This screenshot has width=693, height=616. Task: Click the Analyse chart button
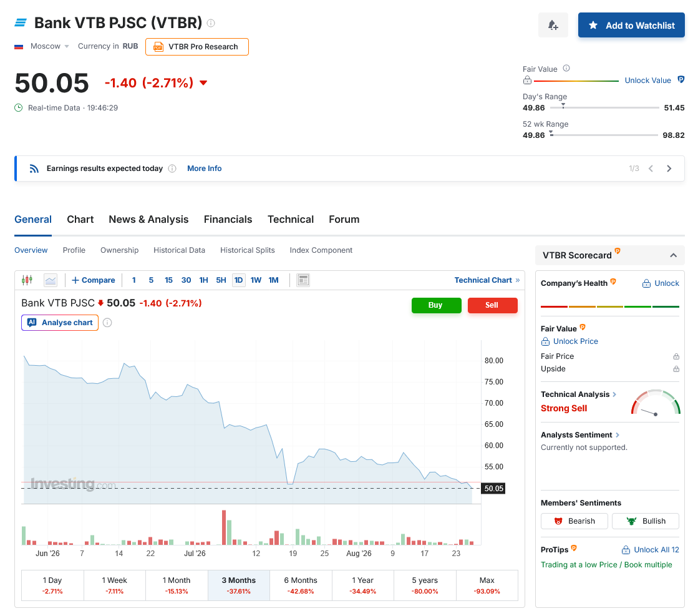click(60, 323)
